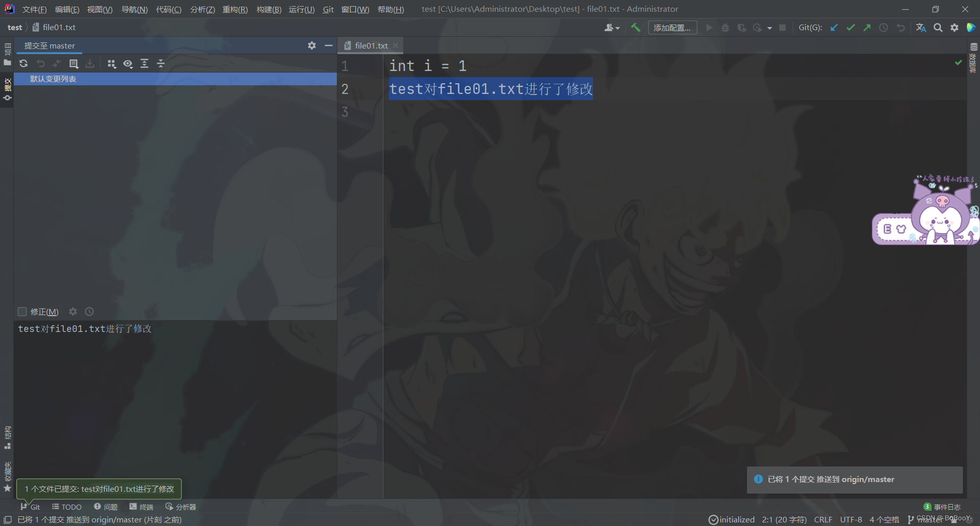Open the 代码(C) menu
This screenshot has height=526, width=980.
click(168, 9)
